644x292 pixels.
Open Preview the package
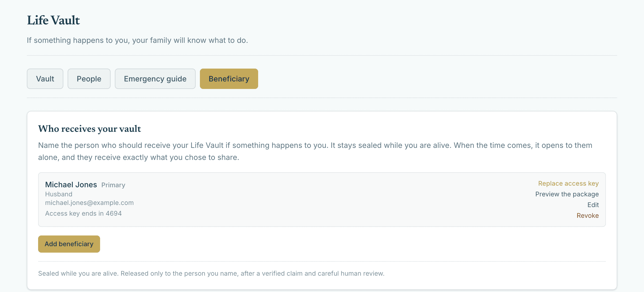point(567,194)
